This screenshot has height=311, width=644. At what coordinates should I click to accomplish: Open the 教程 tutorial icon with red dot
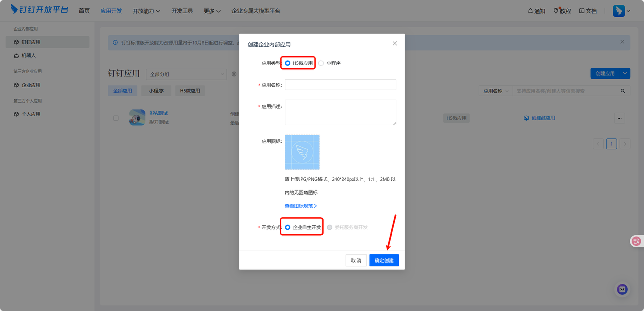[558, 10]
